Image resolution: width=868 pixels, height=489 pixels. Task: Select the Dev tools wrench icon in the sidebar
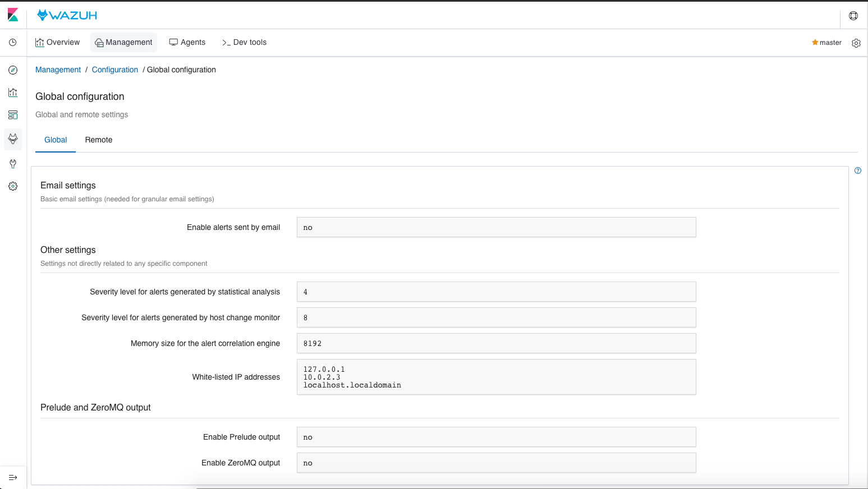[x=12, y=163]
